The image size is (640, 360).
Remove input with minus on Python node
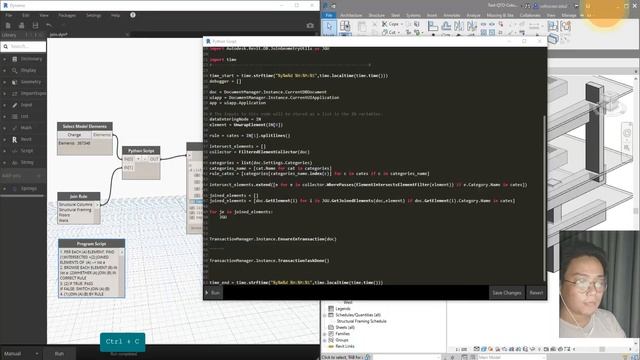[x=144, y=159]
